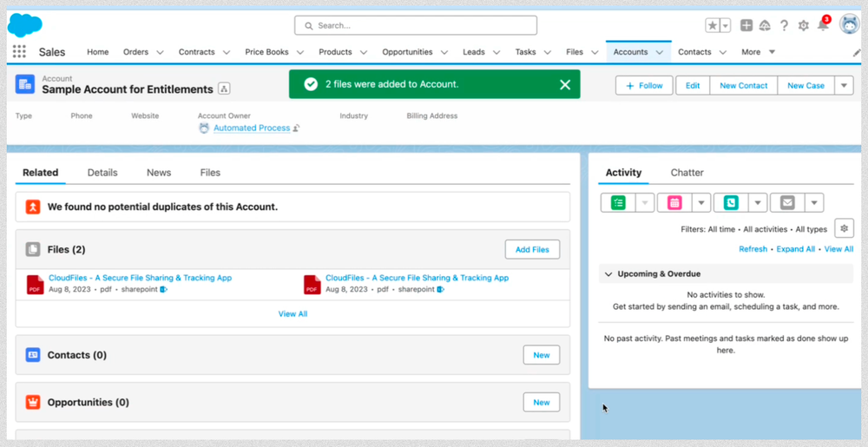Viewport: 868px width, 447px height.
Task: Dismiss the files added success notification
Action: (x=565, y=84)
